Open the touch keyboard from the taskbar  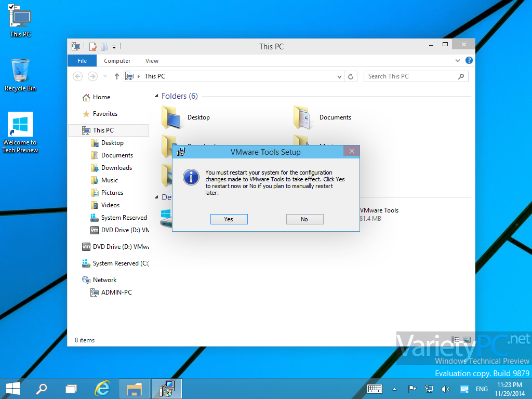(375, 389)
